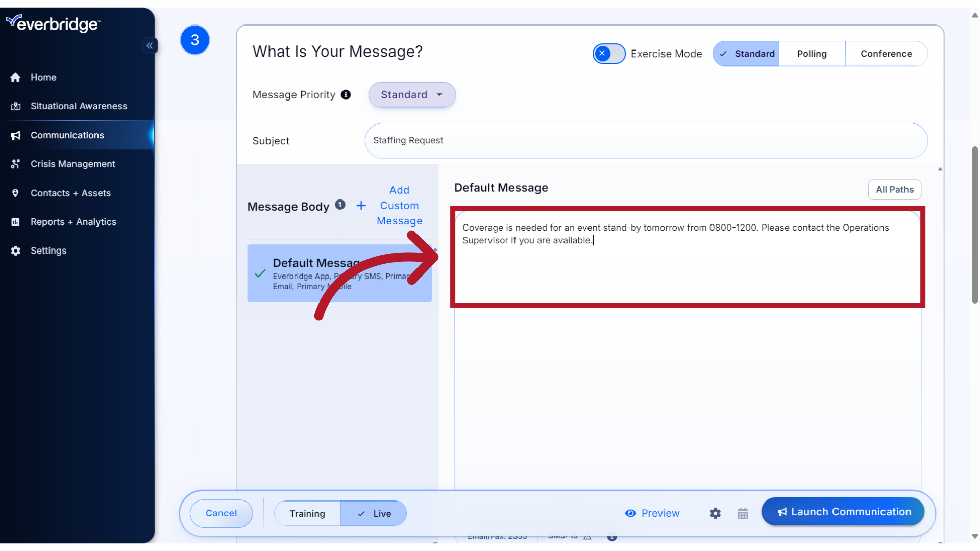Click the Launch Communication button
This screenshot has width=980, height=551.
[843, 511]
